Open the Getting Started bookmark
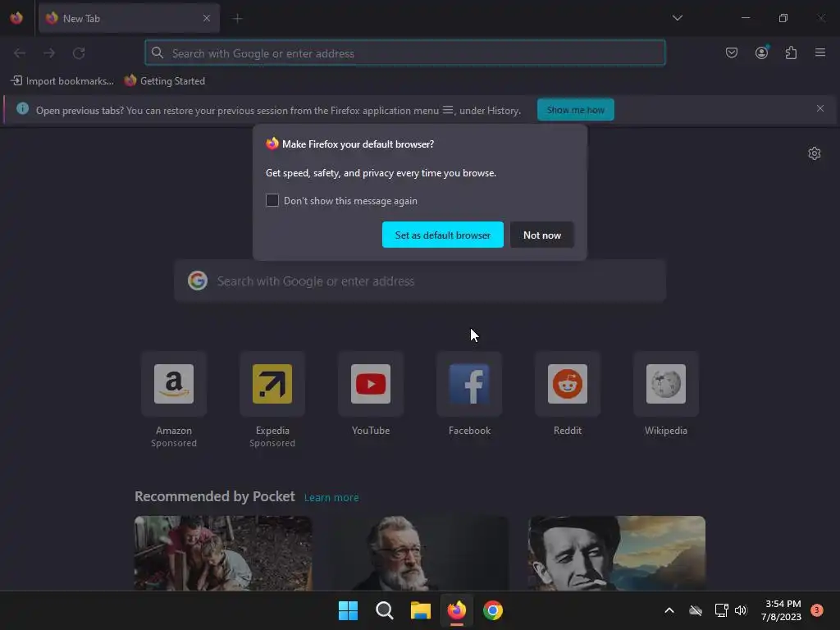Image resolution: width=840 pixels, height=630 pixels. coord(165,81)
